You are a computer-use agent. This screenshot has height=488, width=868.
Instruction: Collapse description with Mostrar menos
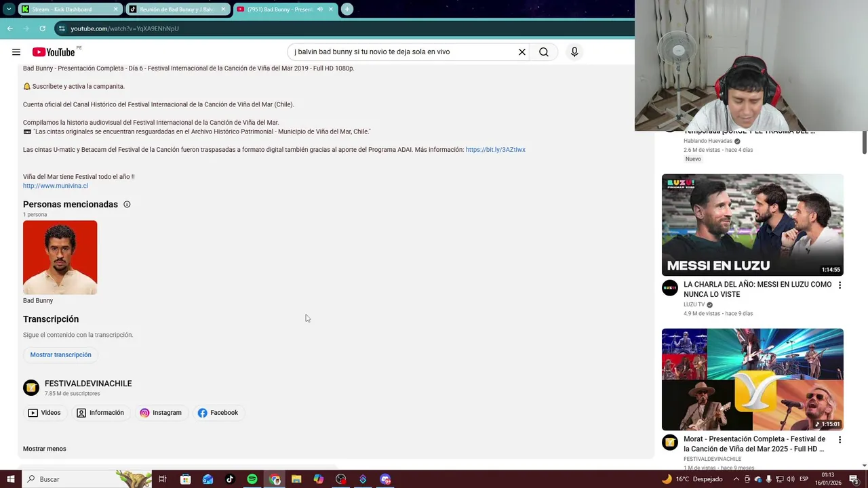coord(44,449)
